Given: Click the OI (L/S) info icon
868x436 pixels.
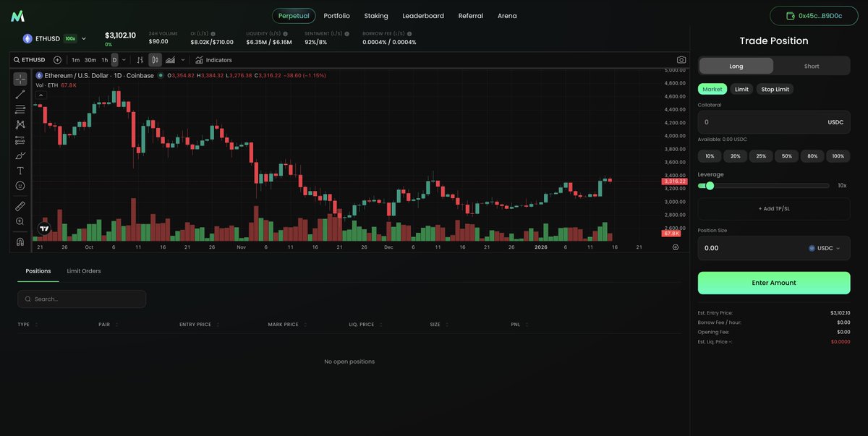Looking at the screenshot, I should 213,33.
